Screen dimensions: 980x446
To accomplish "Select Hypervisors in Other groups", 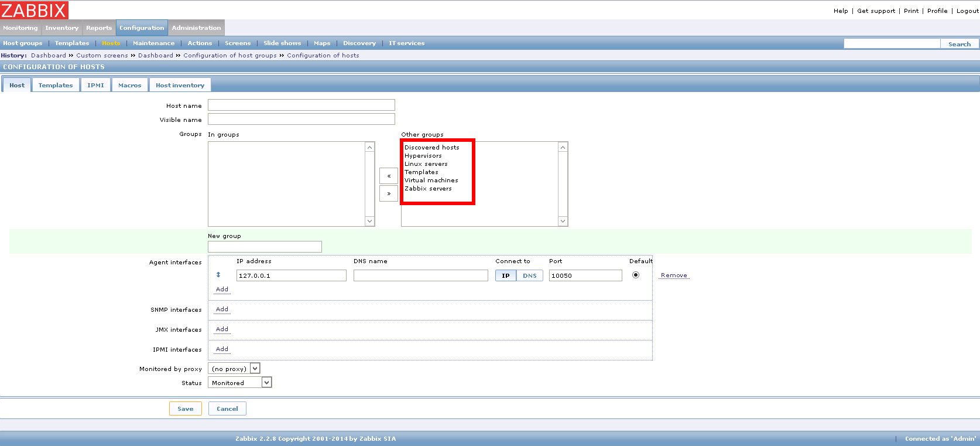I will (423, 156).
